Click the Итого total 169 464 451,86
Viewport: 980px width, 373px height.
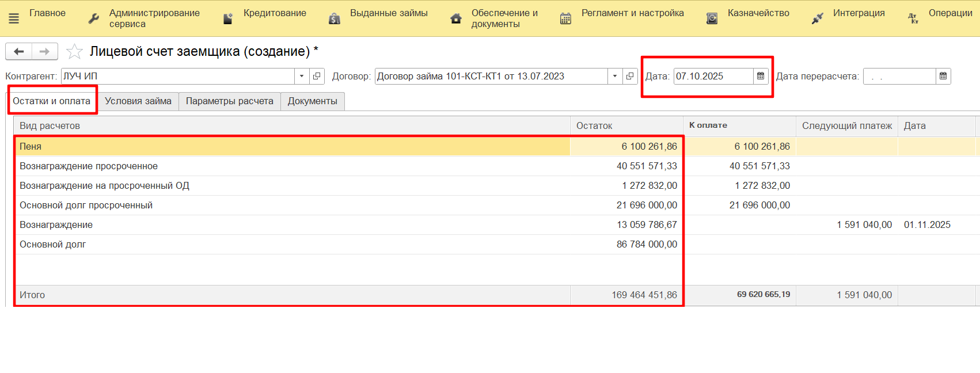[x=644, y=295]
